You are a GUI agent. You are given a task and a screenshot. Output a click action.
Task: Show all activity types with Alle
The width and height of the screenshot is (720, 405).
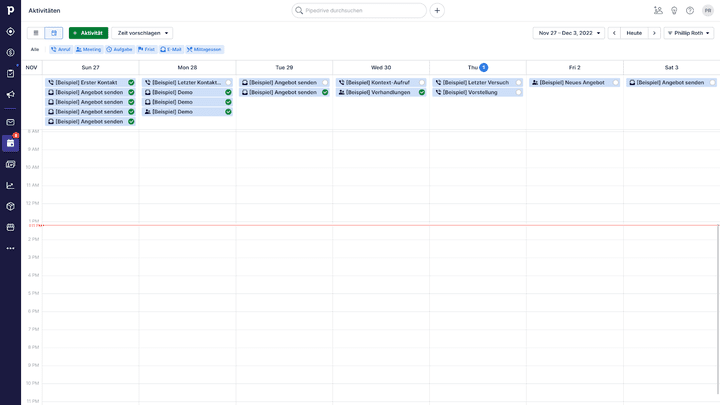(35, 49)
